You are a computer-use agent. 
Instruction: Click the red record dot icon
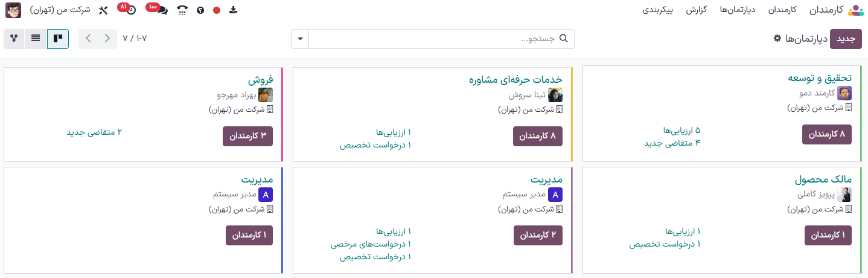(217, 10)
